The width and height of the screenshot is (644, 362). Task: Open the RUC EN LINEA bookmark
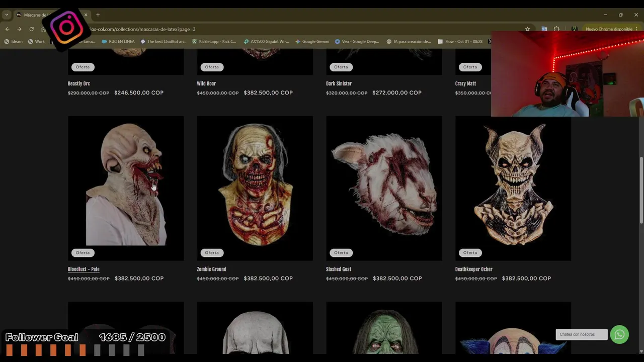point(118,42)
